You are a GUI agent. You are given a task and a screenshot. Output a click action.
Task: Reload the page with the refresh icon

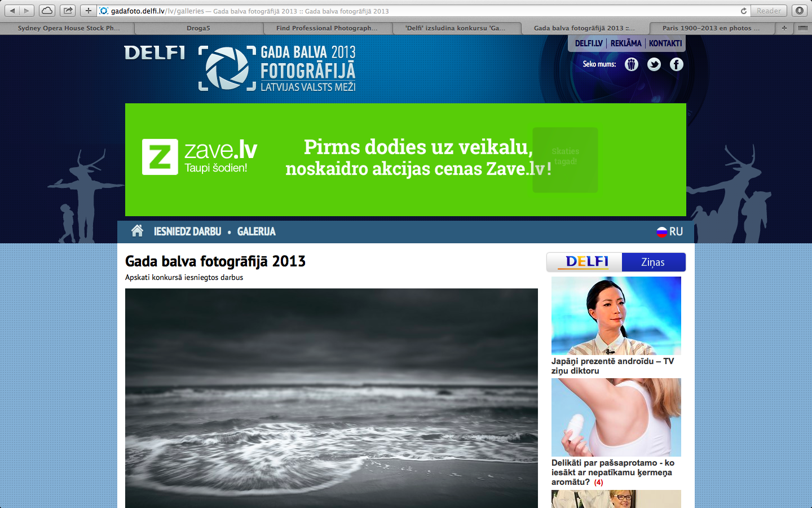(743, 11)
